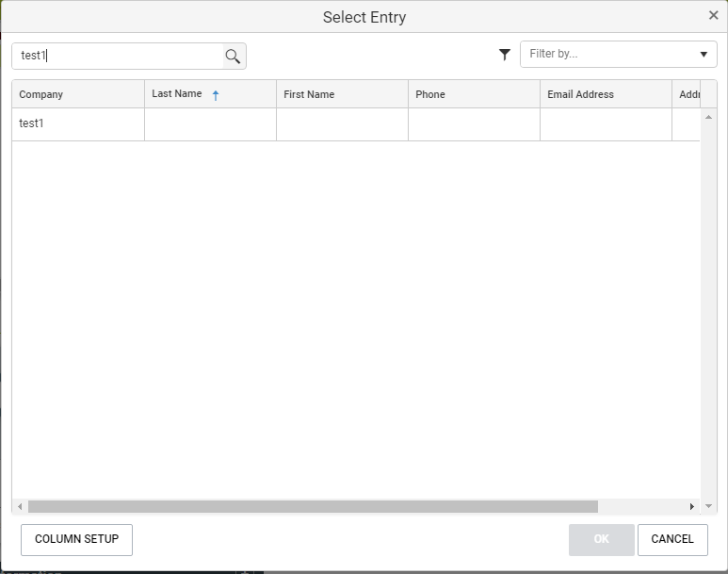This screenshot has height=574, width=728.
Task: Click the horizontal scrollbar right arrow
Action: 692,507
